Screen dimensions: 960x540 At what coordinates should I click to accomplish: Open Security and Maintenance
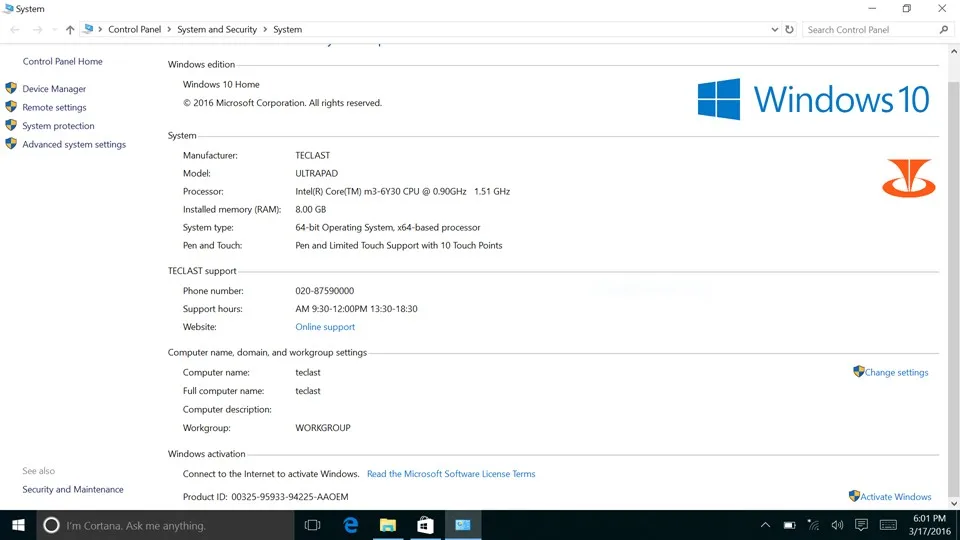click(73, 489)
